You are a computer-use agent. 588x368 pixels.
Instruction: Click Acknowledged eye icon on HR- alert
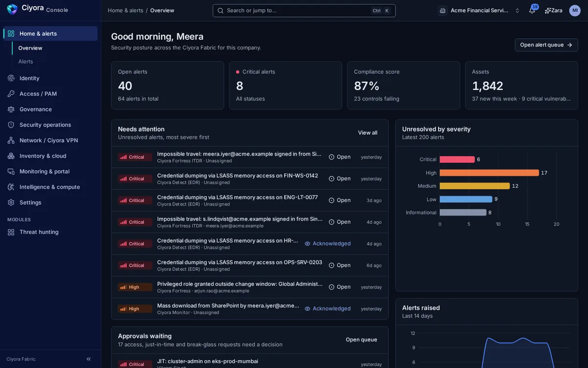click(308, 243)
